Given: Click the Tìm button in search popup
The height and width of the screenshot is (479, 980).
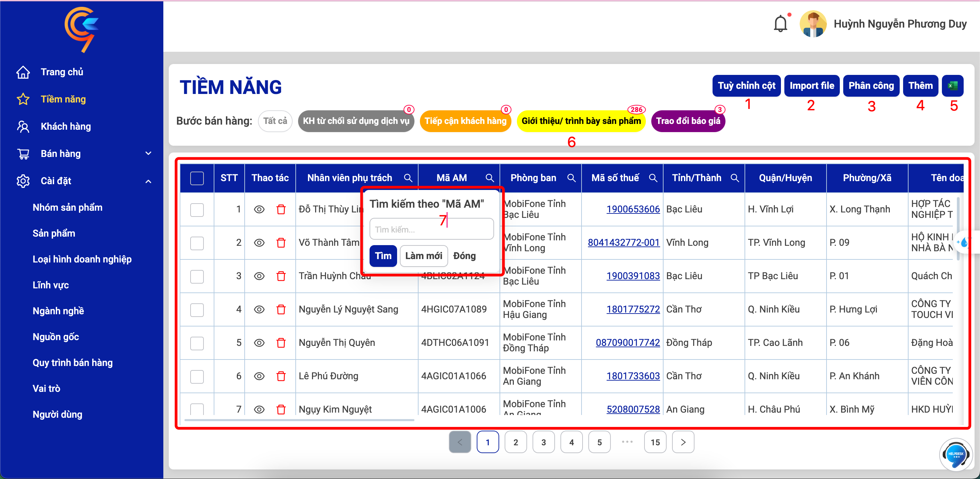Looking at the screenshot, I should pyautogui.click(x=383, y=255).
